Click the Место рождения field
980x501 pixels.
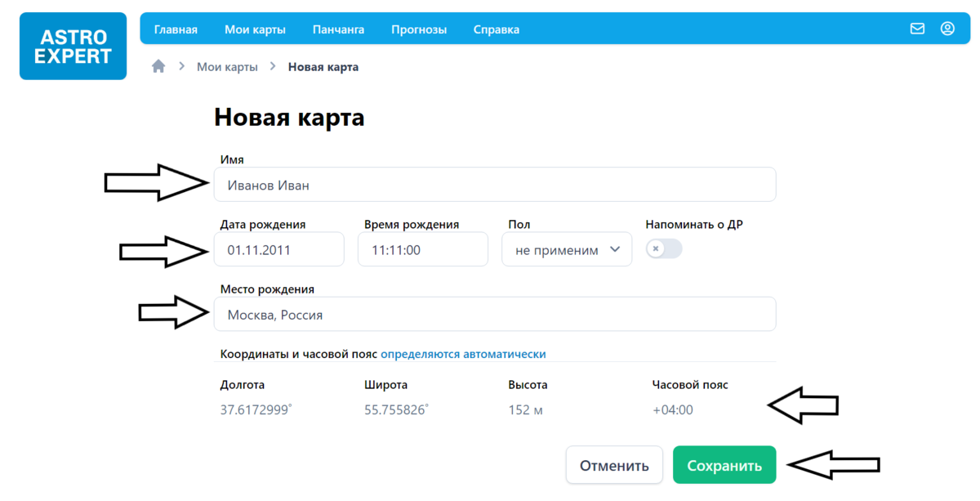pos(495,314)
